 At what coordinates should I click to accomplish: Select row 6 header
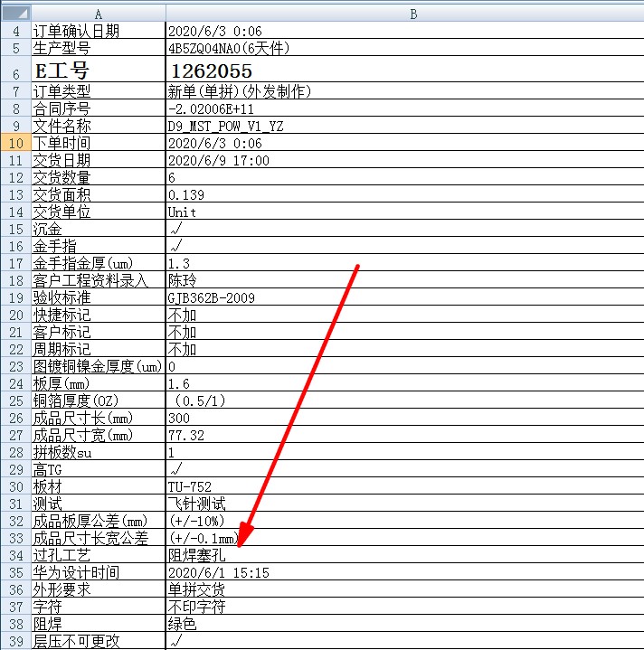(15, 70)
